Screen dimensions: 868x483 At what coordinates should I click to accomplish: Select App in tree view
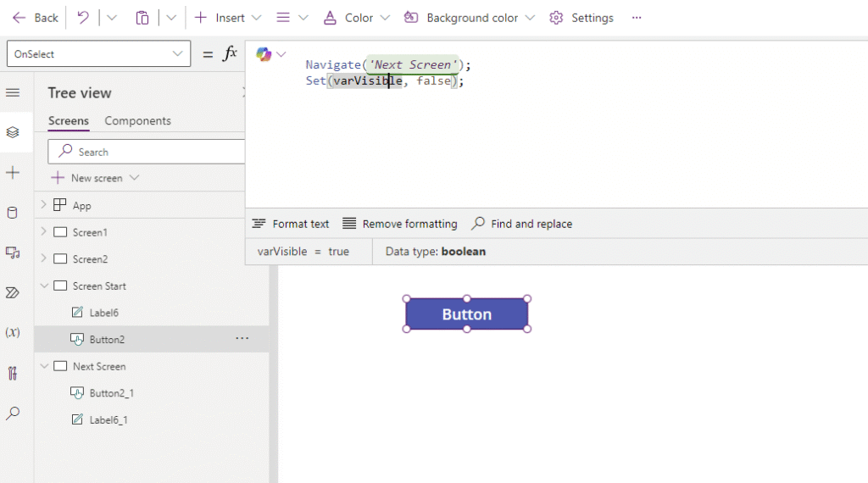pos(82,206)
